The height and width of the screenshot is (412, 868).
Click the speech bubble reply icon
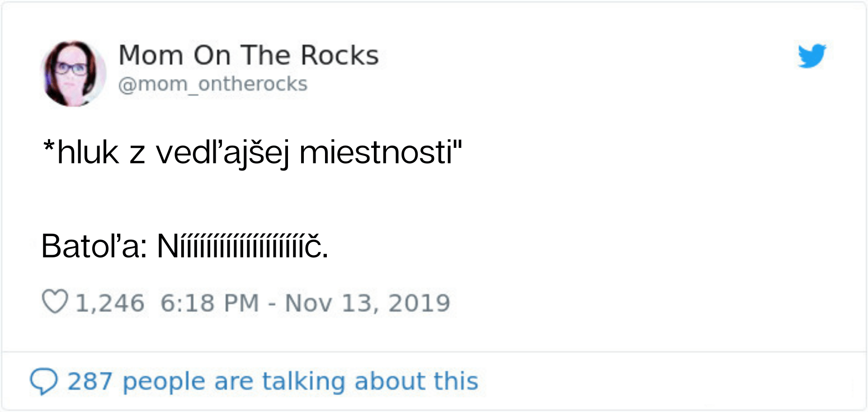[x=43, y=381]
